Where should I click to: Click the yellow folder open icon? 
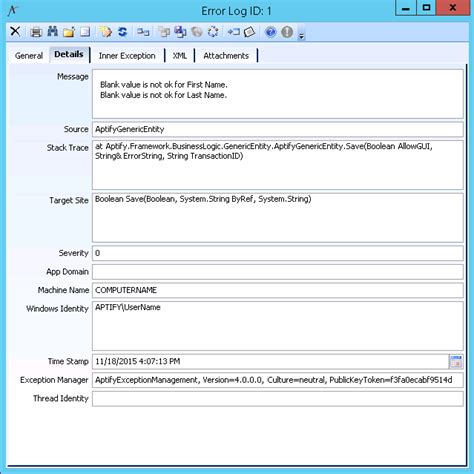coord(69,32)
